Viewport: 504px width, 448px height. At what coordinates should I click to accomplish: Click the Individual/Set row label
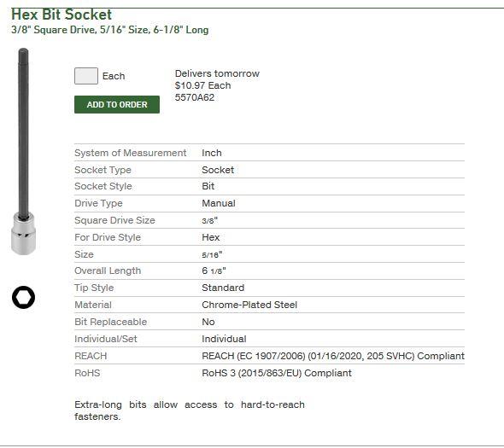click(106, 339)
